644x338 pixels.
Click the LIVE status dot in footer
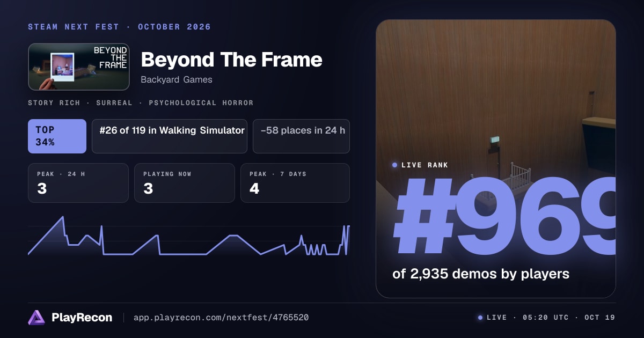480,318
